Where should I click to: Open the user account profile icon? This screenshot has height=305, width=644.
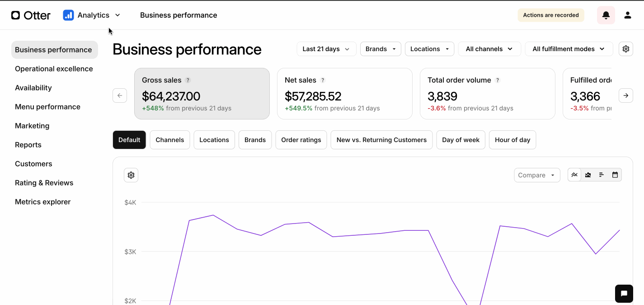(x=627, y=15)
